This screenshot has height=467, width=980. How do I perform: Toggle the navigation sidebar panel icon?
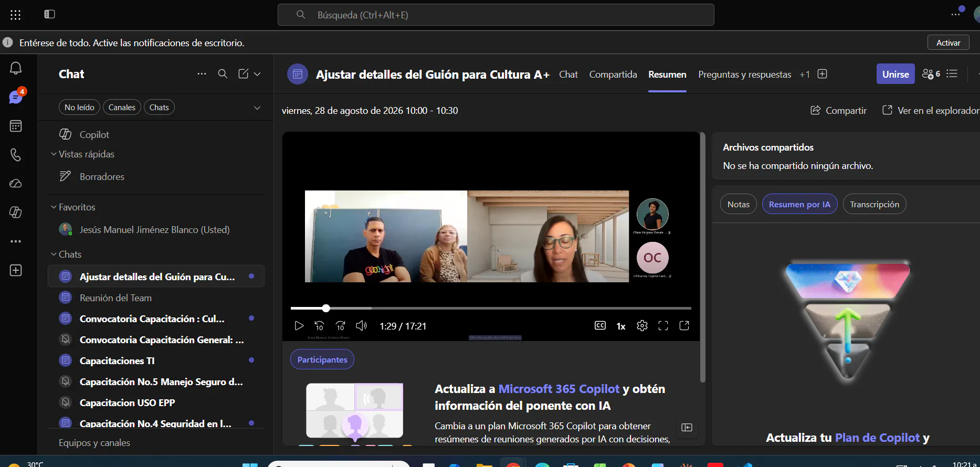coord(49,14)
